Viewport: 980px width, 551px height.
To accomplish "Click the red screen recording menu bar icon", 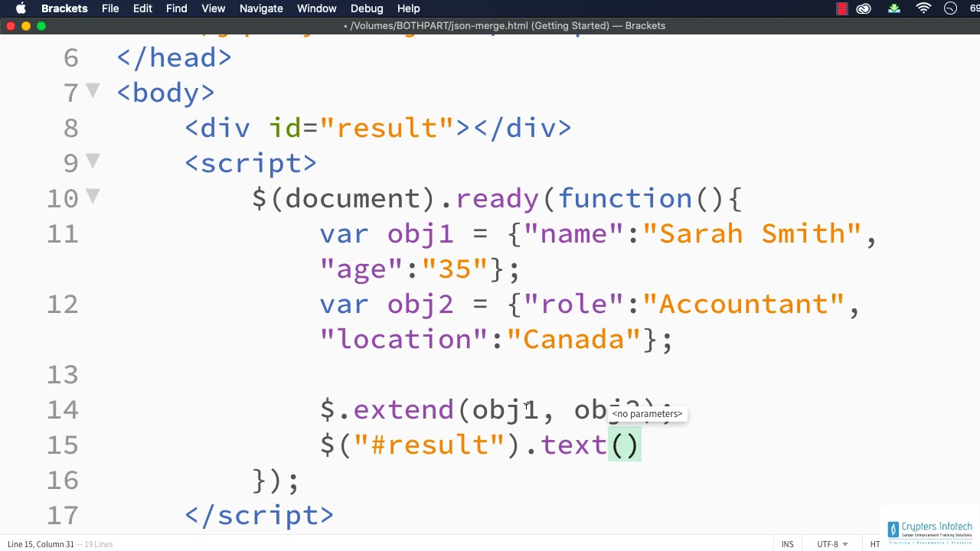I will point(842,8).
